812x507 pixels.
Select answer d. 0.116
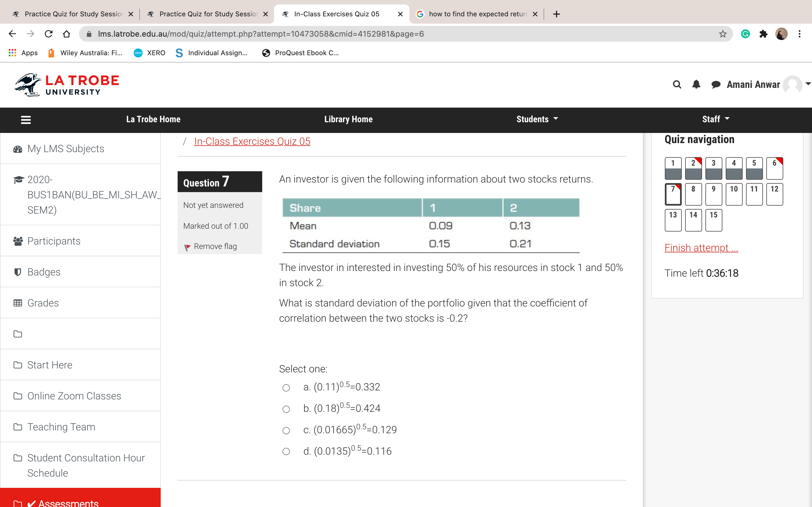(286, 452)
